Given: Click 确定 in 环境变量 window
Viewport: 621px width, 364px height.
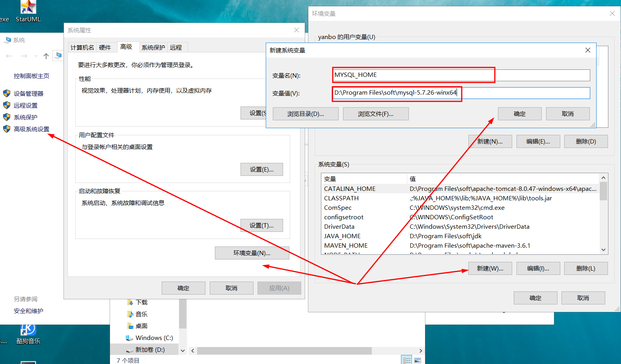Looking at the screenshot, I should 535,298.
